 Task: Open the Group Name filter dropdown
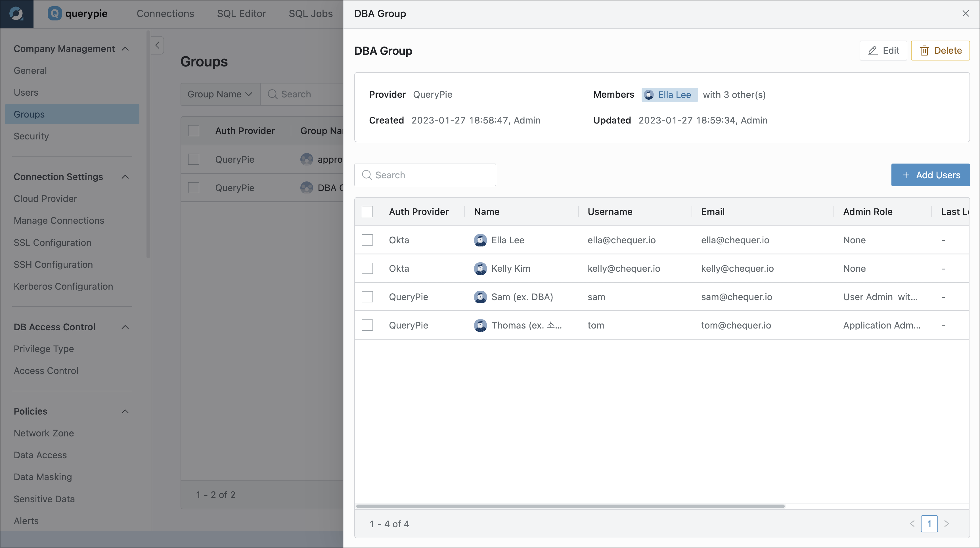[220, 94]
